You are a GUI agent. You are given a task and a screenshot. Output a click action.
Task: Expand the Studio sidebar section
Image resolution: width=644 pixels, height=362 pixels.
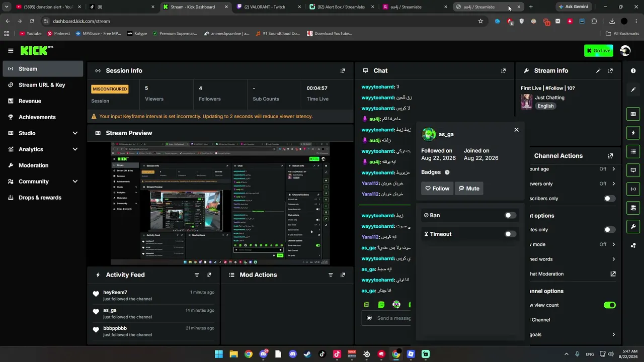coord(75,133)
